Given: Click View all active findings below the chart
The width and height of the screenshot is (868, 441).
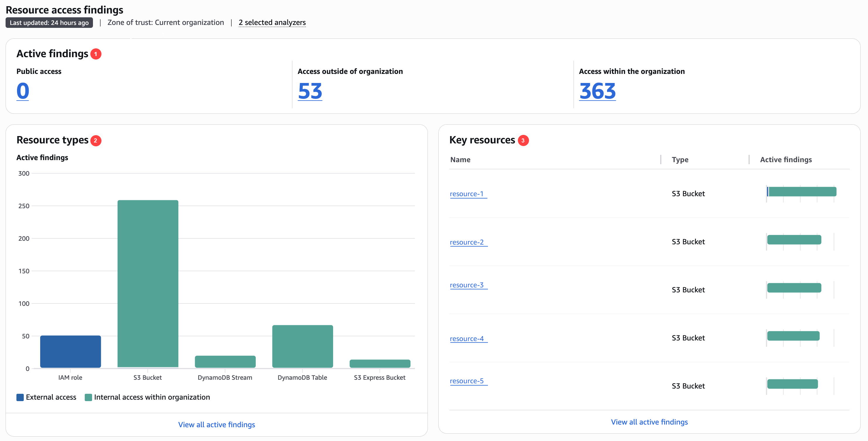Looking at the screenshot, I should coord(217,425).
